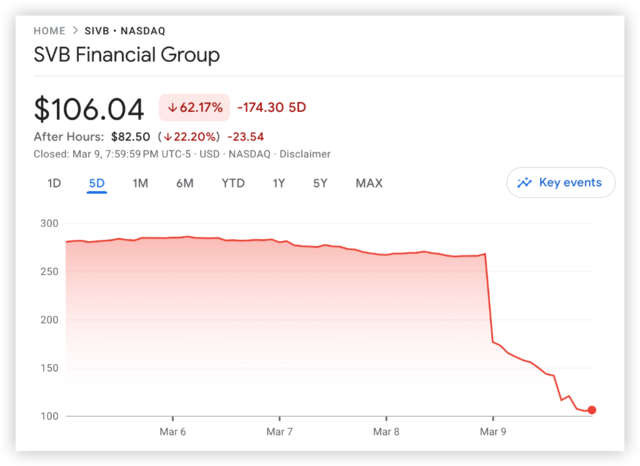Switch to the 6M range
This screenshot has height=466, width=640.
click(x=184, y=183)
